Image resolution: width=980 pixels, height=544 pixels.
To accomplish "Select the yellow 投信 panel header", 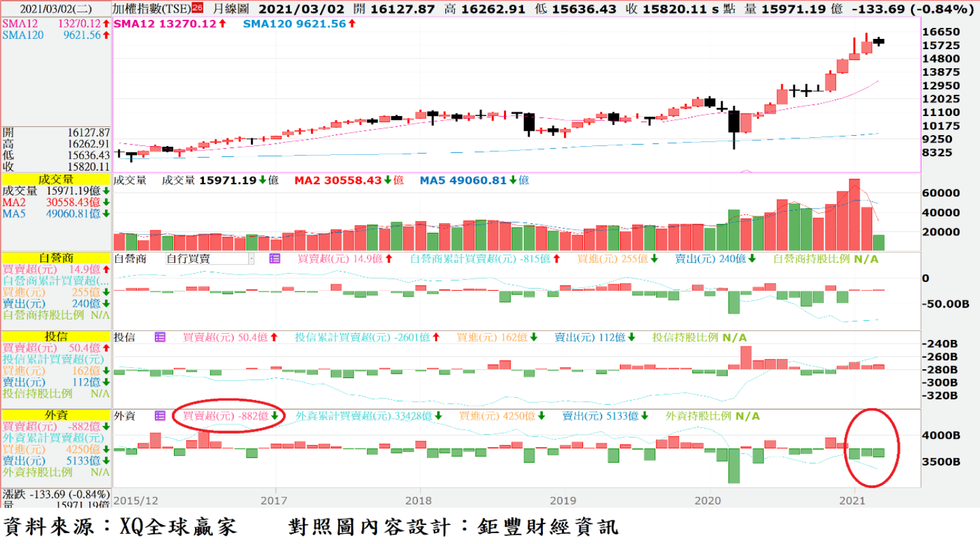I will 56,336.
